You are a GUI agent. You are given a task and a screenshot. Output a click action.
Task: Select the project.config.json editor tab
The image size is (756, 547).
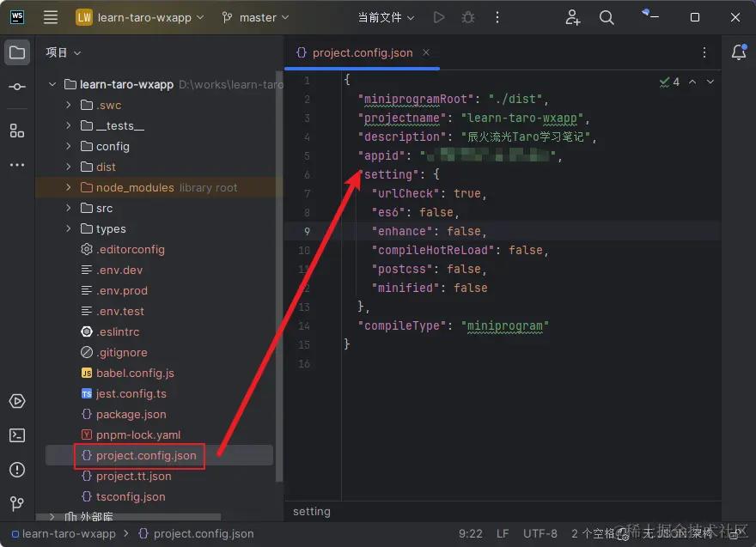362,52
